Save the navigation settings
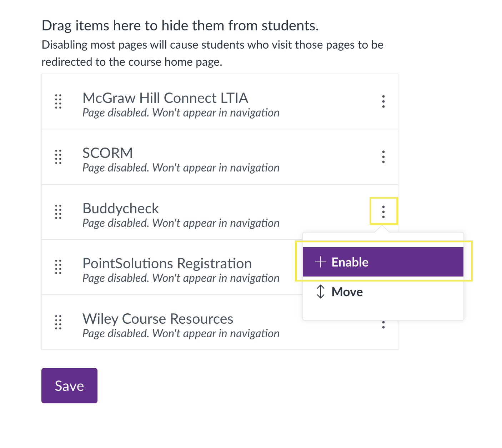Image resolution: width=502 pixels, height=448 pixels. 69,385
